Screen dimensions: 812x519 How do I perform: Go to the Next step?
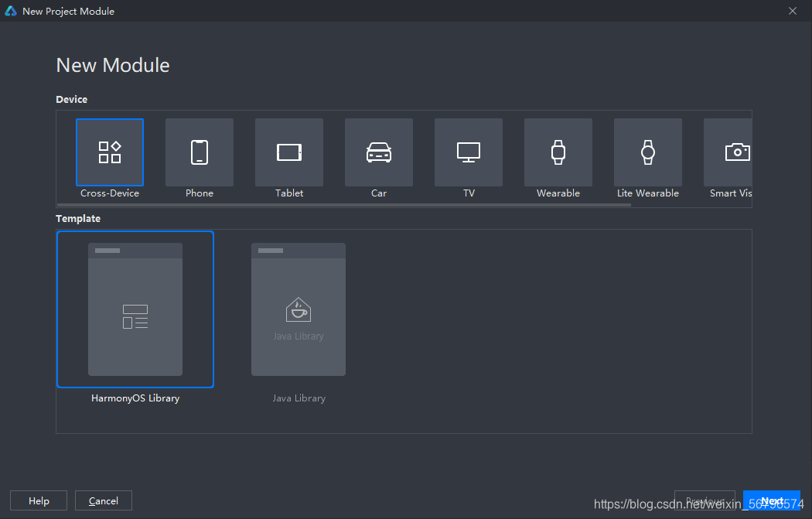tap(772, 500)
